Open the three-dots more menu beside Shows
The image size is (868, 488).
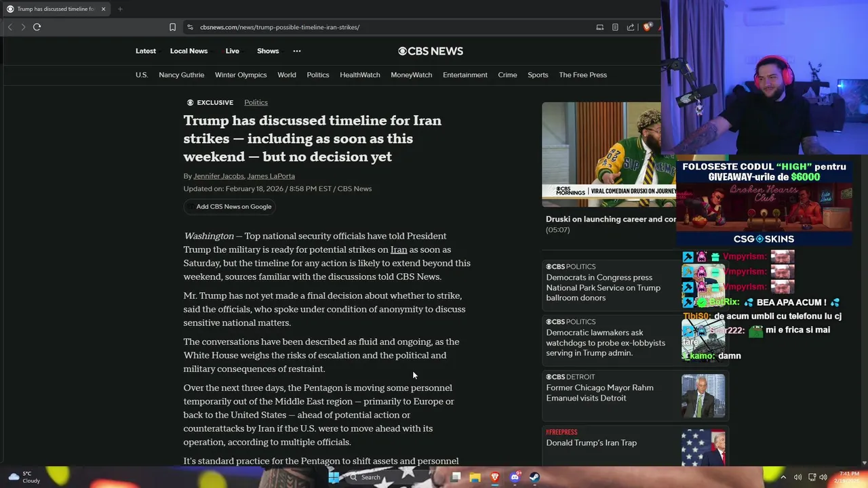296,51
